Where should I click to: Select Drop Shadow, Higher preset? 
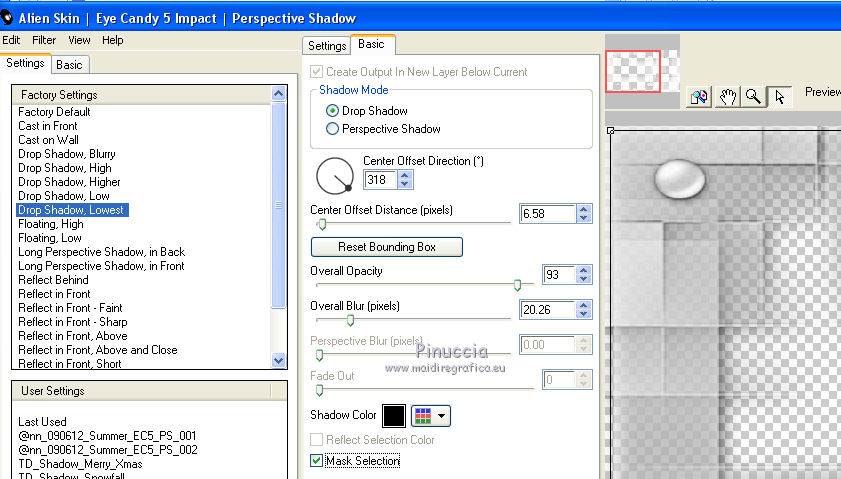click(x=69, y=182)
